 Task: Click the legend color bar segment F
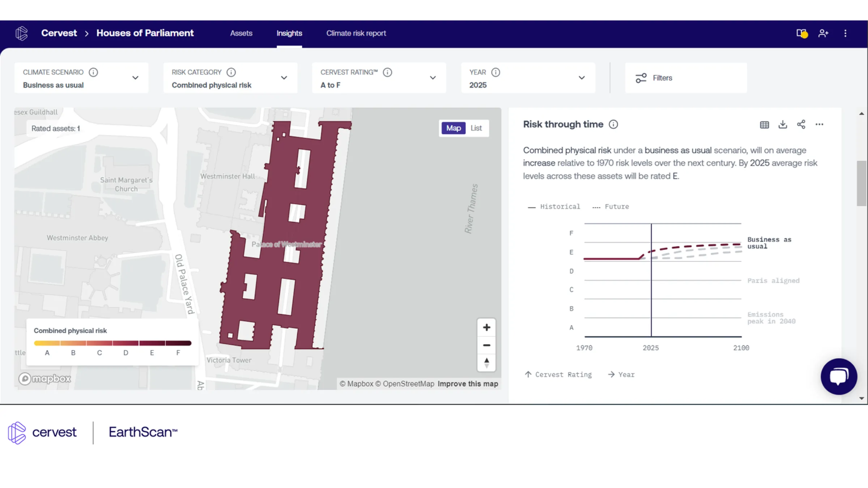pos(178,343)
